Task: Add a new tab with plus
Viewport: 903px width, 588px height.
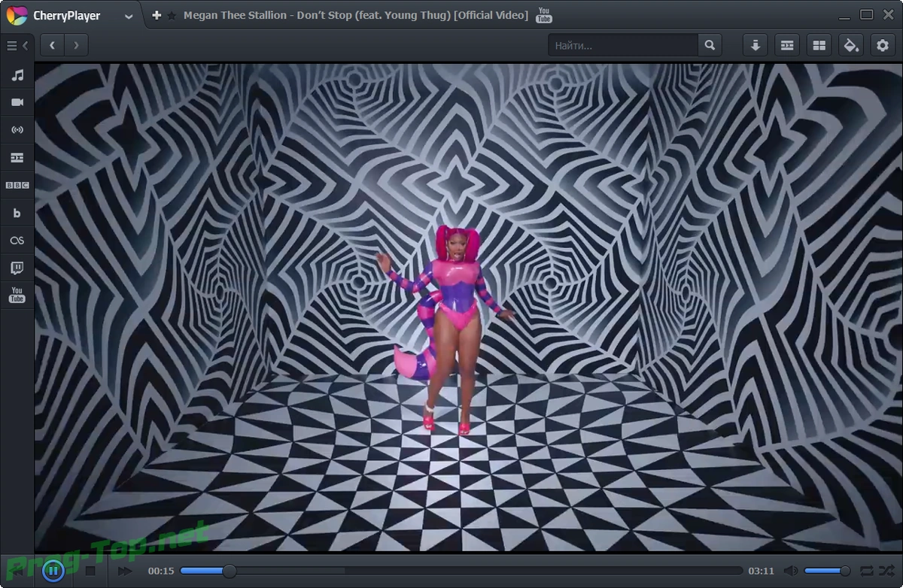Action: 157,15
